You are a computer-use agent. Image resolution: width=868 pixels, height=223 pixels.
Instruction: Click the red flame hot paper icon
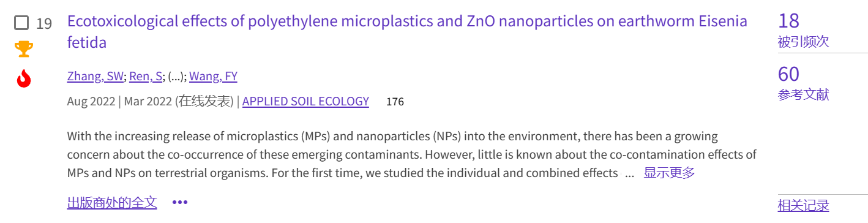point(24,78)
